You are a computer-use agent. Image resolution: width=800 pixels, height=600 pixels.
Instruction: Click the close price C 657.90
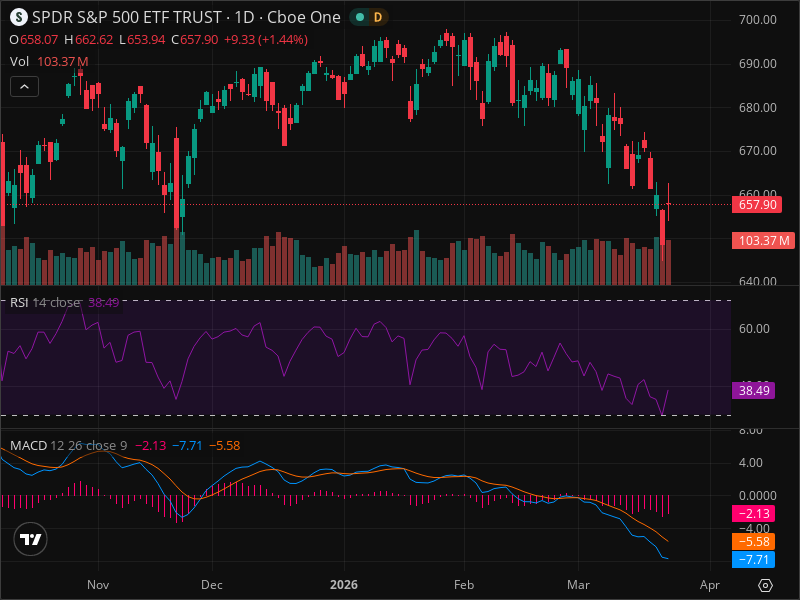[x=195, y=40]
